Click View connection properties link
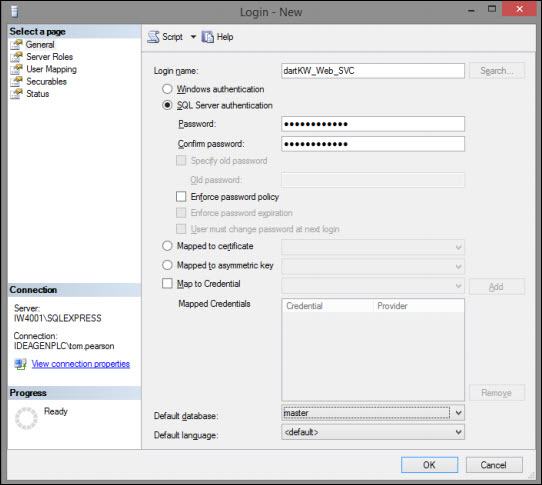This screenshot has height=485, width=542. click(x=81, y=364)
